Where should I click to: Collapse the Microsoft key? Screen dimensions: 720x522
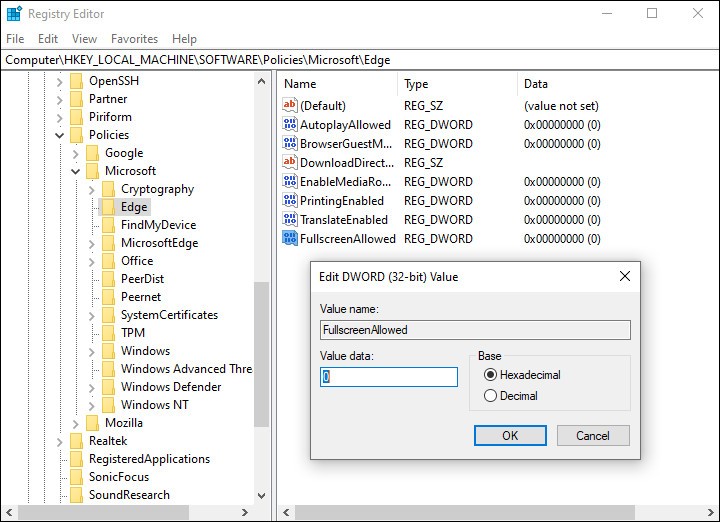click(x=76, y=172)
